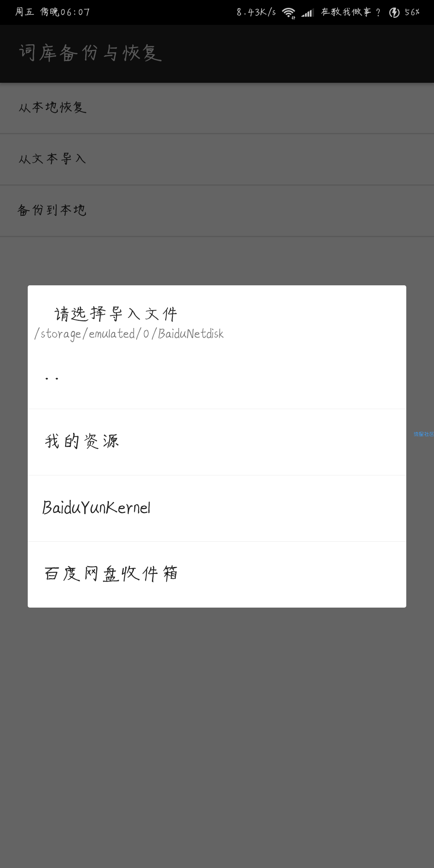Tap the battery charging bolt icon
The height and width of the screenshot is (868, 434).
pyautogui.click(x=394, y=12)
